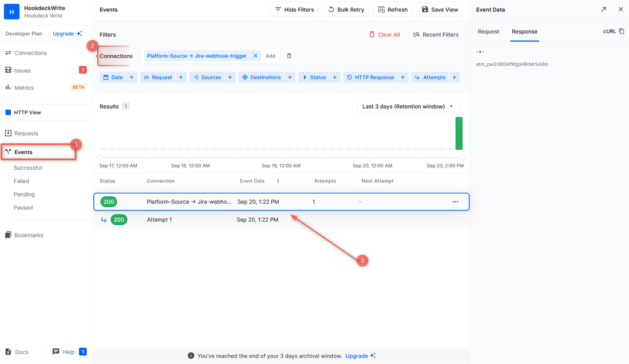Open the event row options menu
Image resolution: width=629 pixels, height=364 pixels.
click(x=455, y=202)
